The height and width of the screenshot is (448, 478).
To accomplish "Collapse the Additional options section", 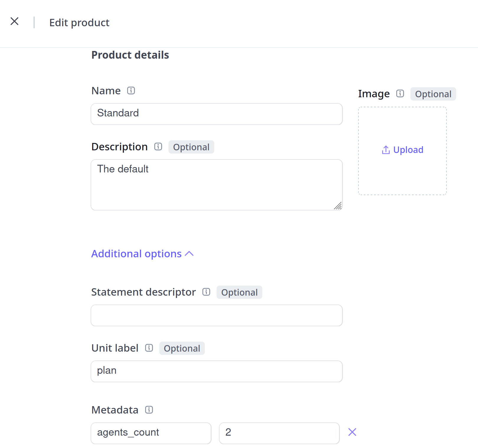I will click(x=136, y=254).
